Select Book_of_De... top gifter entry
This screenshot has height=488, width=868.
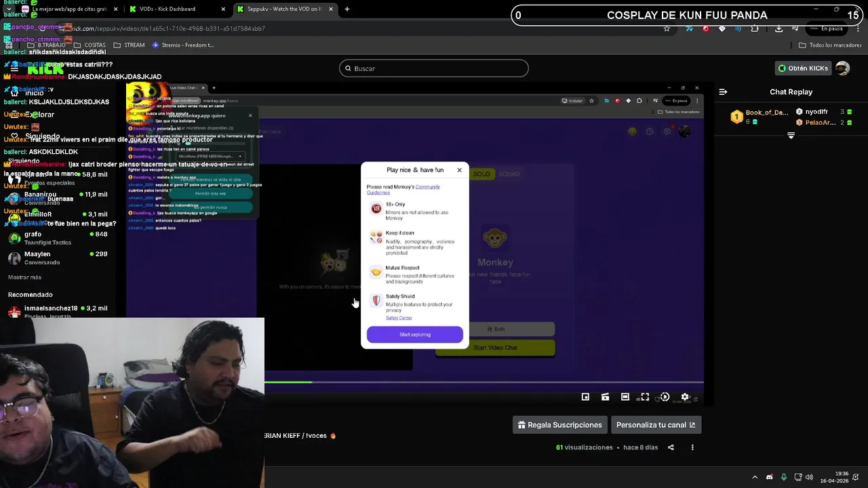tap(759, 117)
